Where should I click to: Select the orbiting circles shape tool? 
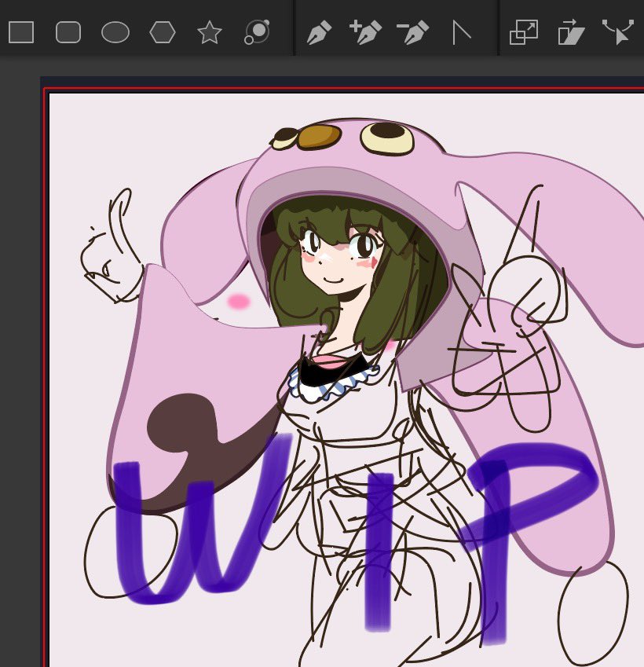point(258,32)
